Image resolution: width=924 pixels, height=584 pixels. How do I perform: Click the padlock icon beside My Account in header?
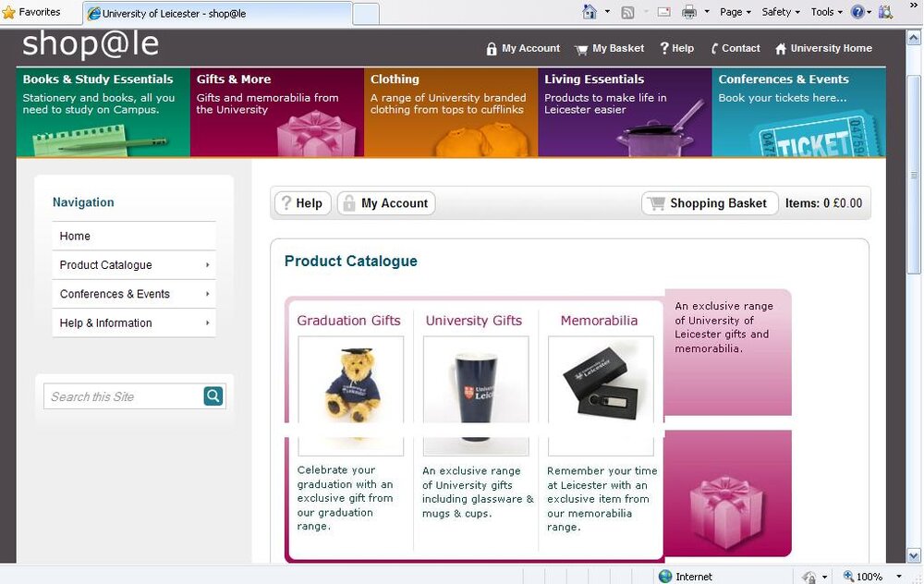[492, 49]
